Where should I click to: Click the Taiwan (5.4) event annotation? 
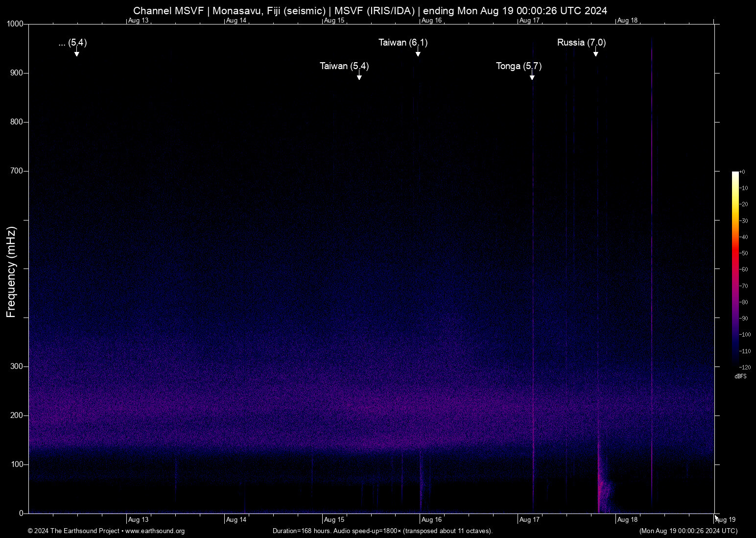(x=344, y=66)
